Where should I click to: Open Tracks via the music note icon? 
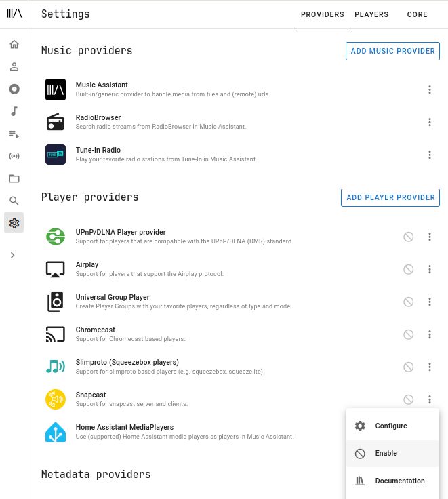pyautogui.click(x=14, y=111)
